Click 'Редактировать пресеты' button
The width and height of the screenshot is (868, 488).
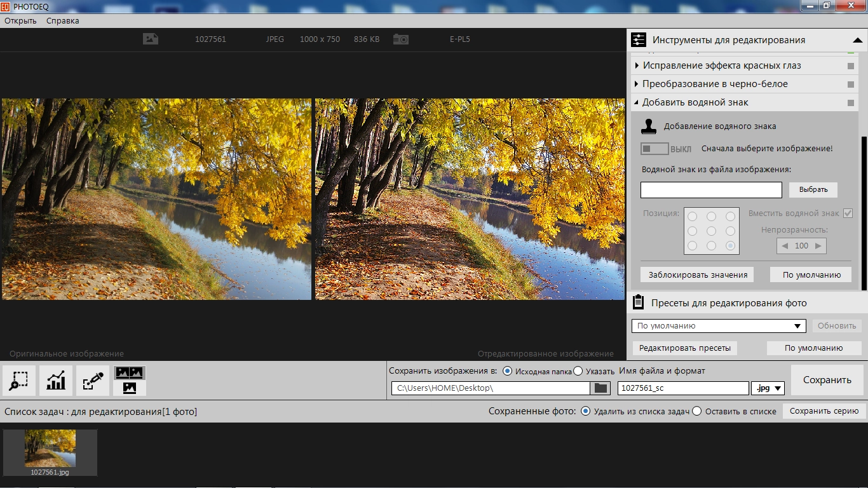click(x=685, y=348)
